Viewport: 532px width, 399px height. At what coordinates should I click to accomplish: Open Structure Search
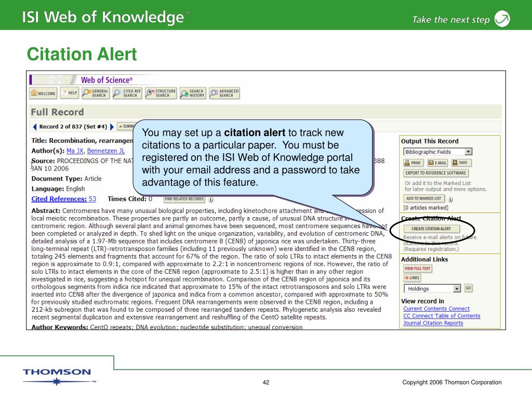click(161, 94)
